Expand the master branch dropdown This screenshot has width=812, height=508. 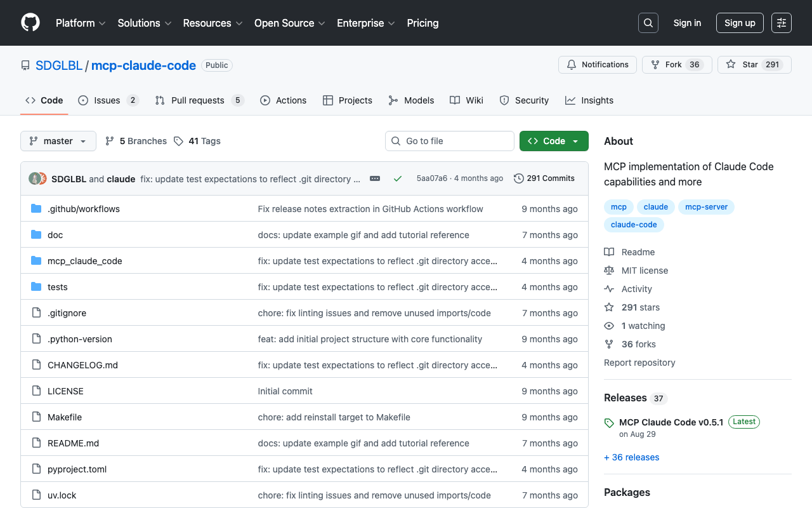(x=58, y=141)
